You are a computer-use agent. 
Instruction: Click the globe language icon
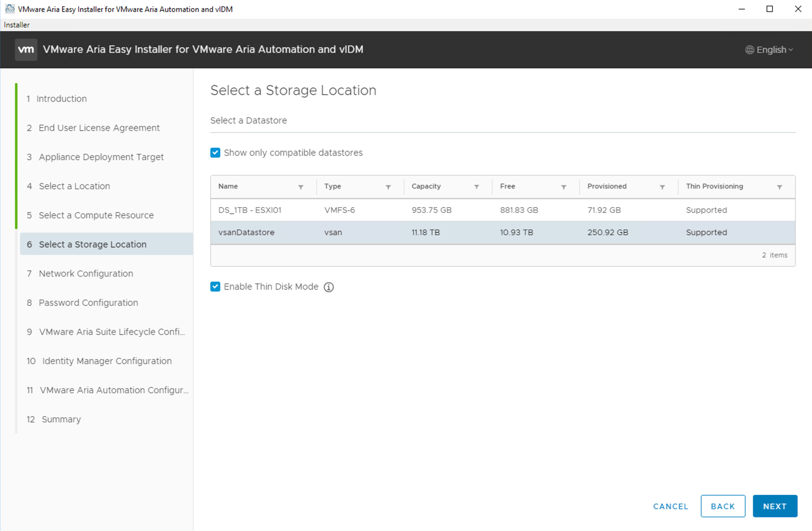pos(749,50)
